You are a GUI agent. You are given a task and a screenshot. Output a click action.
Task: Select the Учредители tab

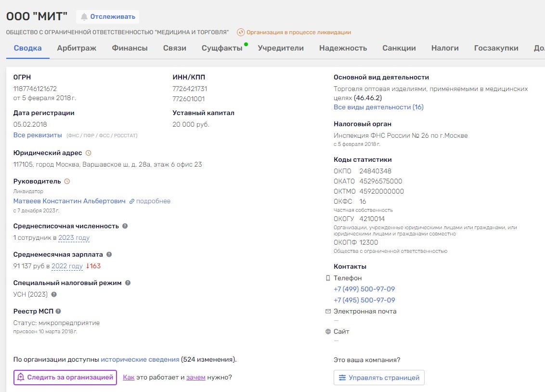tap(281, 48)
